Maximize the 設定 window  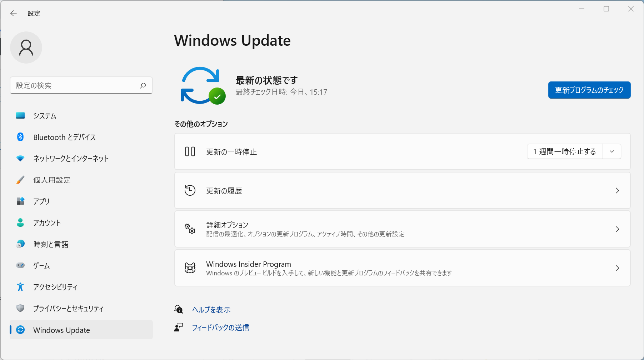tap(606, 9)
